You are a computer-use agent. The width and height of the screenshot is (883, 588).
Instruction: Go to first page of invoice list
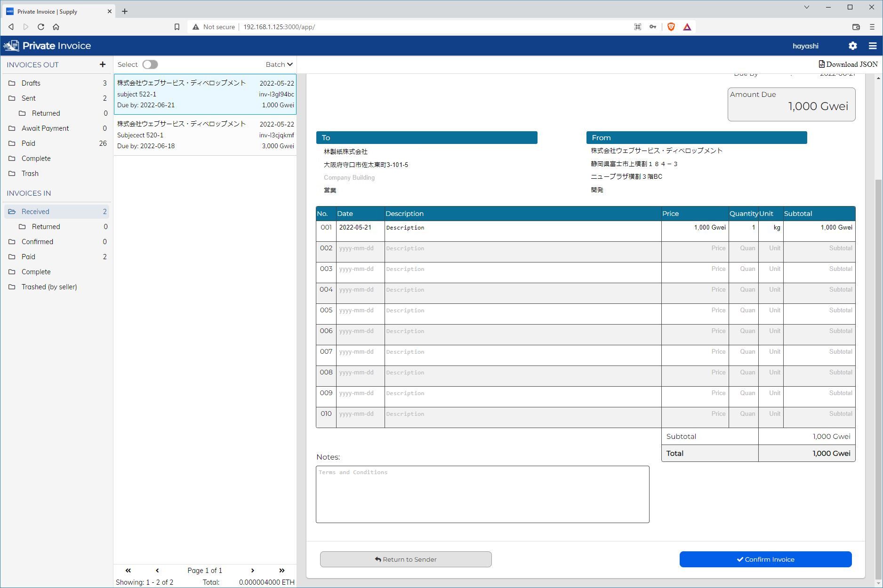[128, 570]
